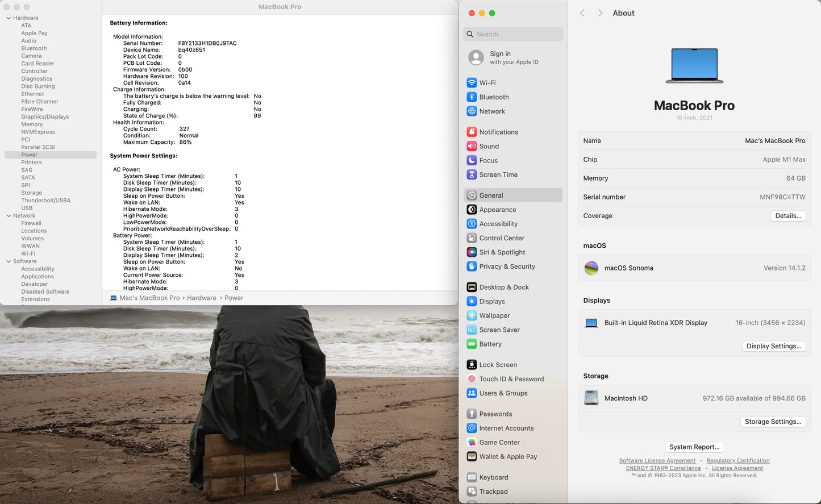Open Display Settings... button
The width and height of the screenshot is (821, 504).
pos(774,346)
